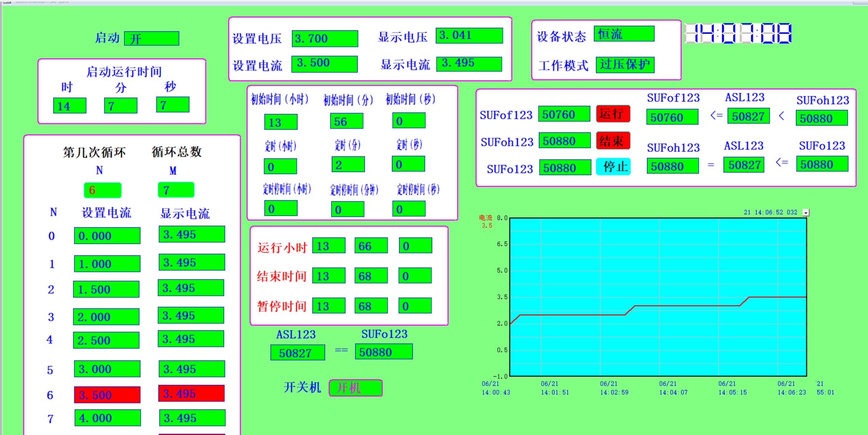Select the 设置电压 field 3.700

point(325,38)
